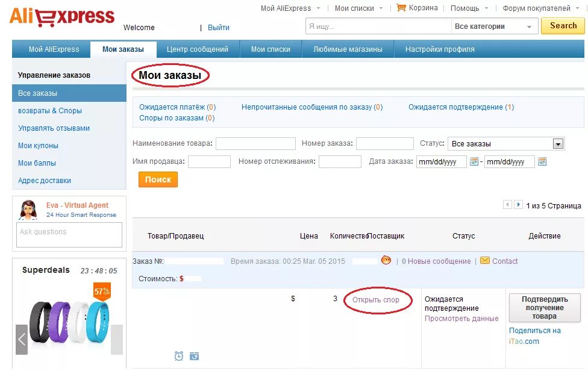Open the Любимые магазины tab
This screenshot has height=371, width=588.
coord(348,49)
